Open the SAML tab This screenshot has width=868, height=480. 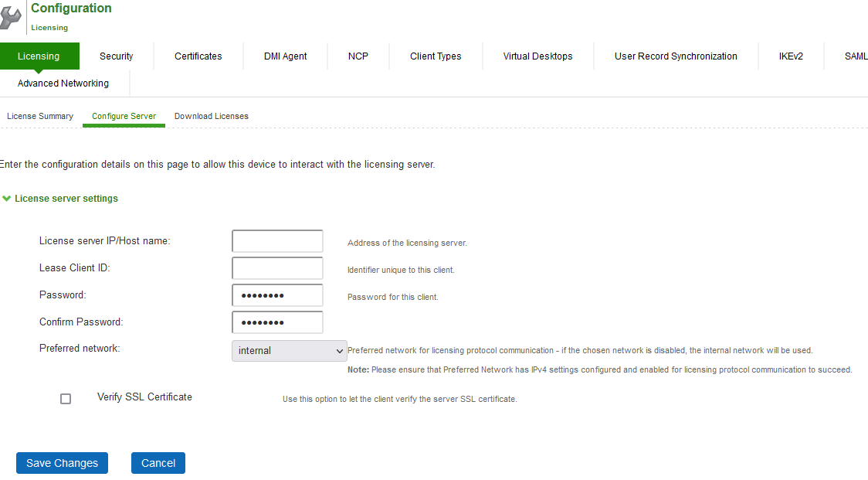pyautogui.click(x=855, y=56)
